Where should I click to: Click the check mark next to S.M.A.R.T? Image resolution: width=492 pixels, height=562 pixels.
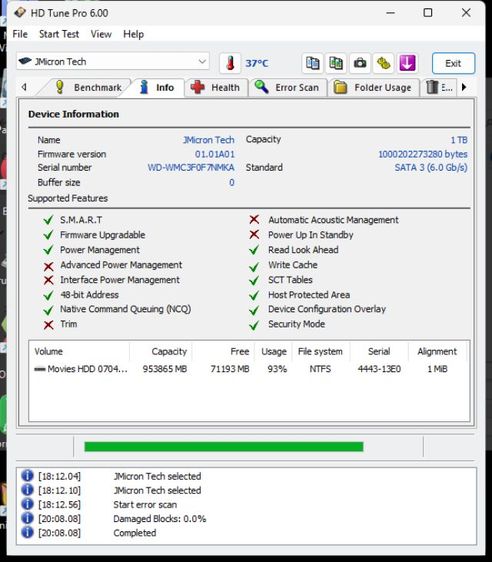point(48,220)
